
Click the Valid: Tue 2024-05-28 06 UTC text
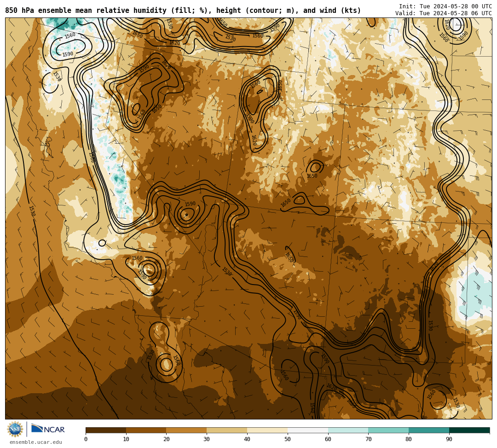pos(444,13)
